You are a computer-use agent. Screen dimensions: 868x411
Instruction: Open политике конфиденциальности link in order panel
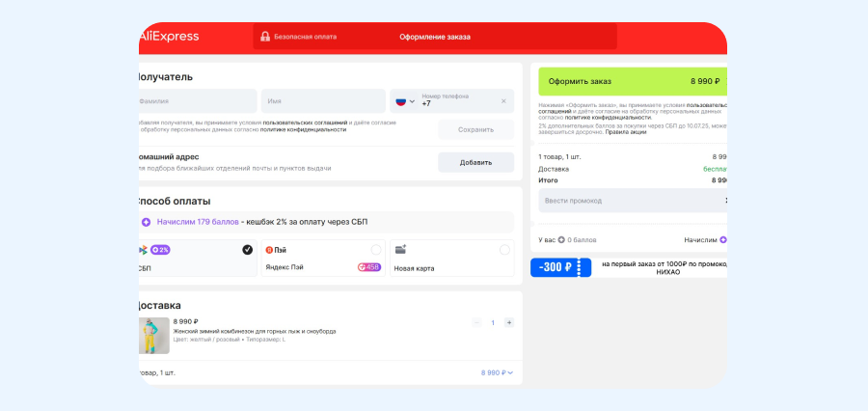609,118
